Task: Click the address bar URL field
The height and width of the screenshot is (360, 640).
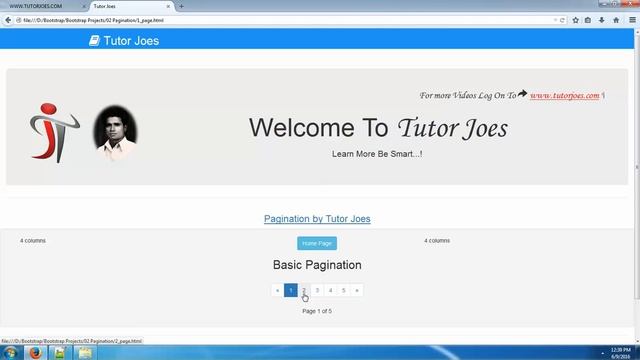Action: point(286,20)
